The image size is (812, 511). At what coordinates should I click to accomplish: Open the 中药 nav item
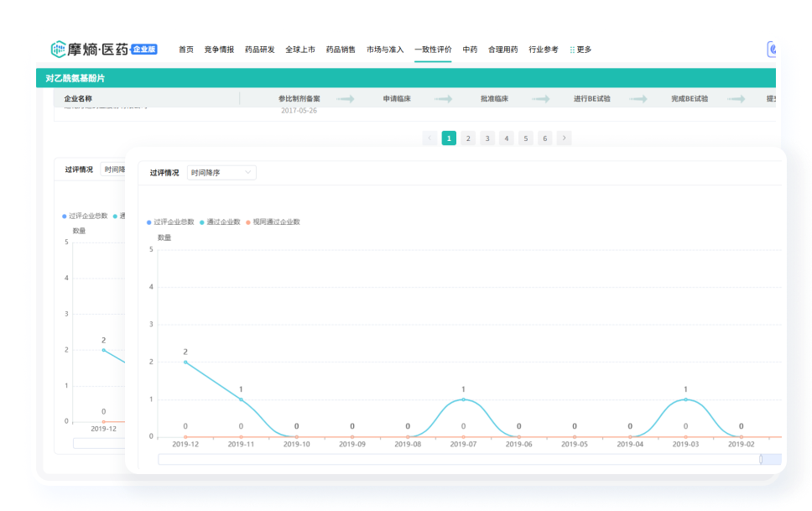pos(470,50)
